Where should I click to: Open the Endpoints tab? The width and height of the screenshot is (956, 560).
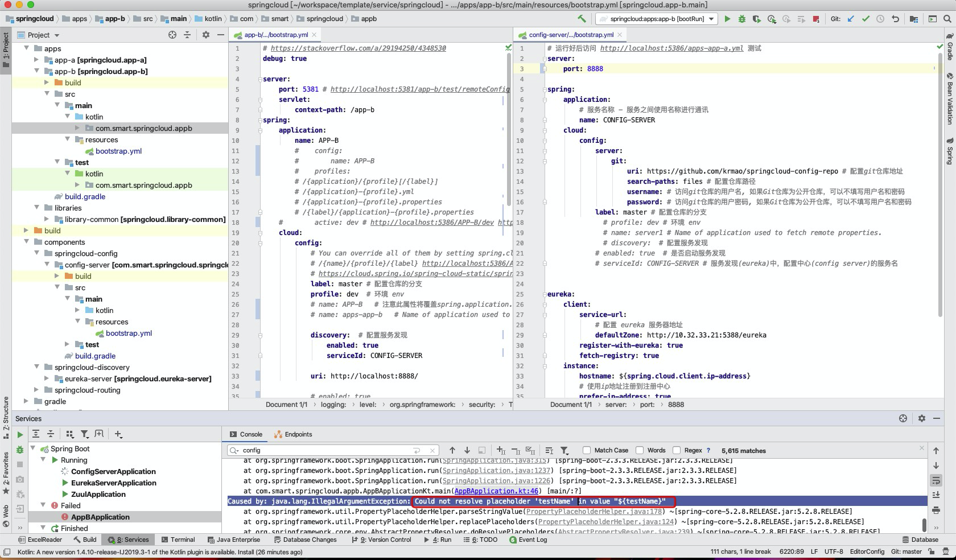click(293, 434)
